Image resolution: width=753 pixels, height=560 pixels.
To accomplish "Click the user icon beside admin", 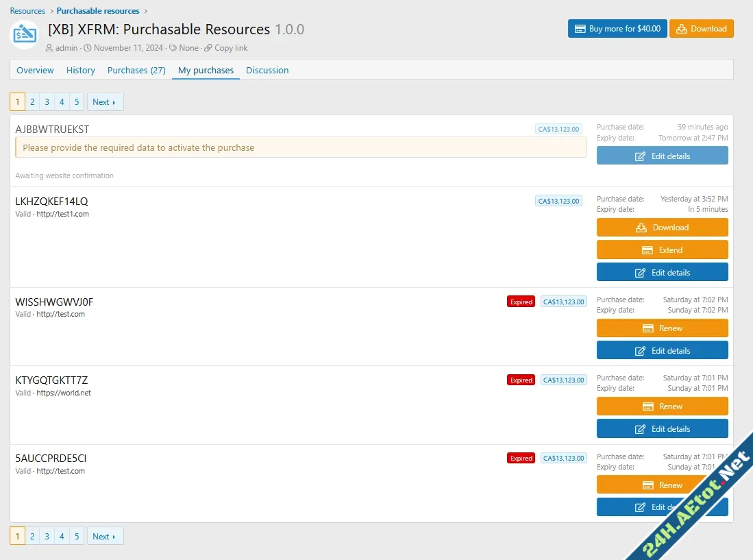I will pos(49,48).
